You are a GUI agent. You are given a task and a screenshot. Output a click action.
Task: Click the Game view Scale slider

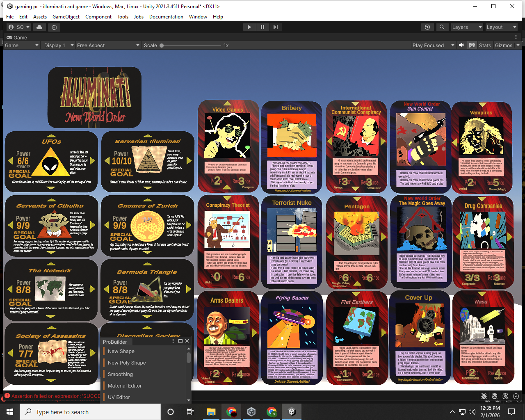[191, 46]
